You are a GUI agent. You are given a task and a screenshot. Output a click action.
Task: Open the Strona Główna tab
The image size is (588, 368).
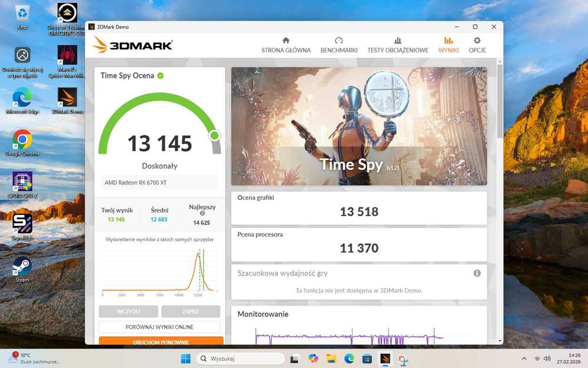pyautogui.click(x=286, y=45)
